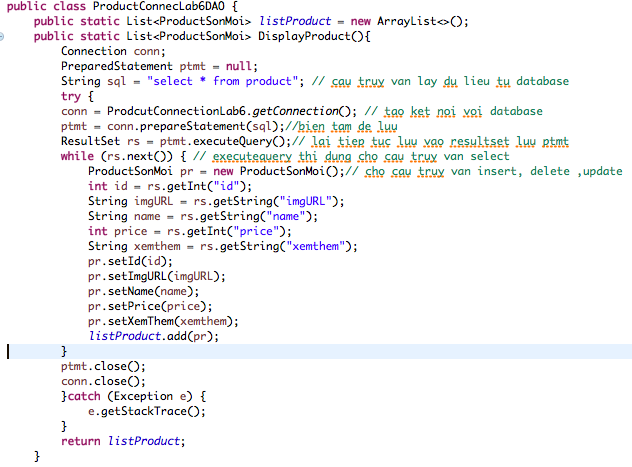Click the ResultSet type name

(x=90, y=141)
